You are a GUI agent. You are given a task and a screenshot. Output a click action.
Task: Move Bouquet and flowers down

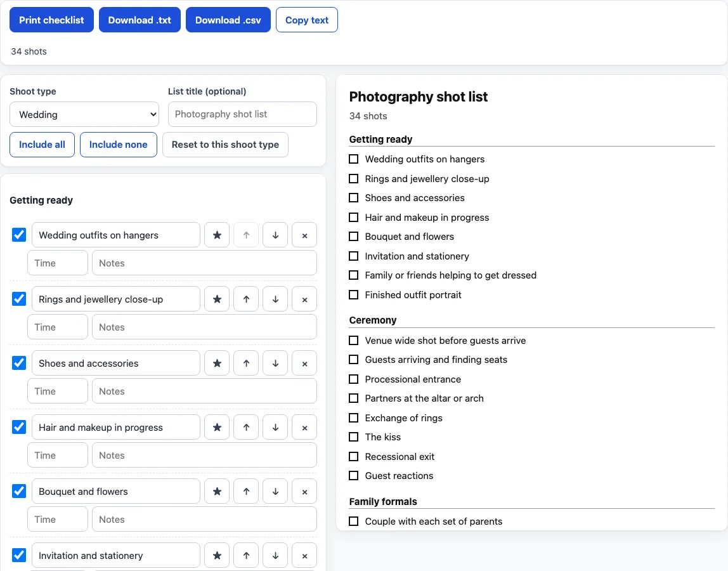pos(275,492)
